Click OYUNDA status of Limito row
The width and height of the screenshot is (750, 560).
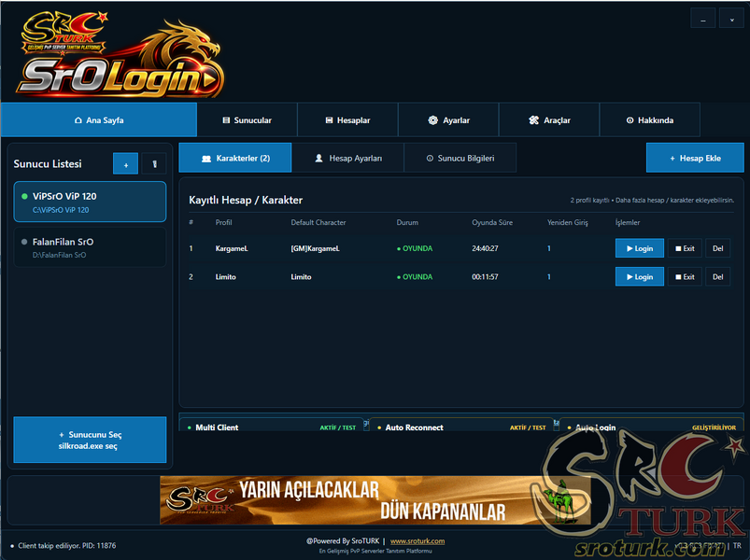[x=415, y=276]
